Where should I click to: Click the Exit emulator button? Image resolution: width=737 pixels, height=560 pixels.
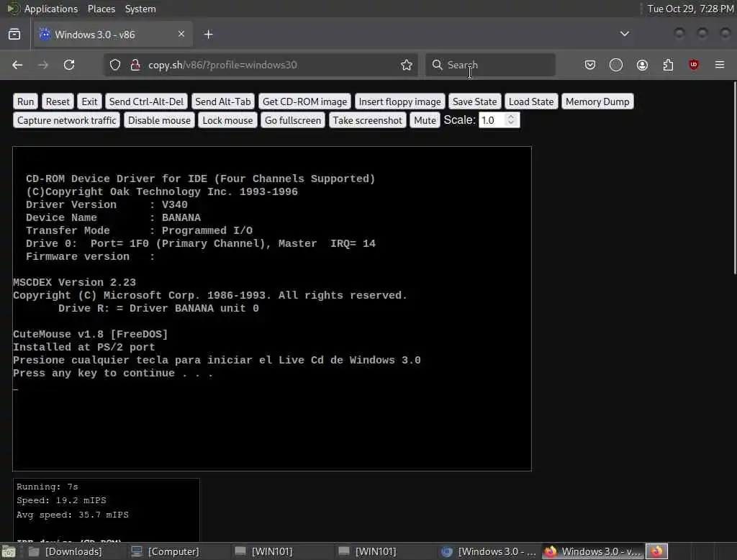pos(89,101)
